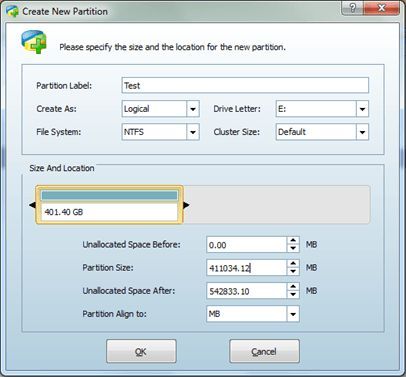Decrease Partition Size with down arrow
The image size is (406, 377).
(293, 272)
